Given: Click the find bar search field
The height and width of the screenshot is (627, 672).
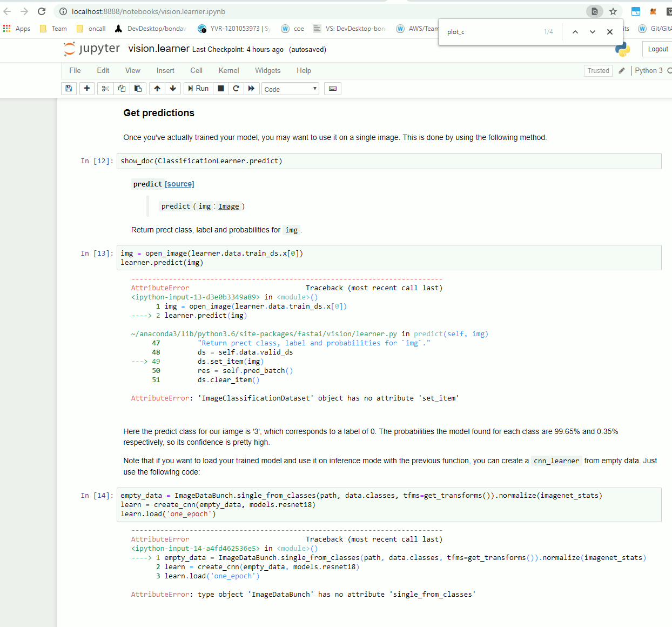Looking at the screenshot, I should click(492, 32).
